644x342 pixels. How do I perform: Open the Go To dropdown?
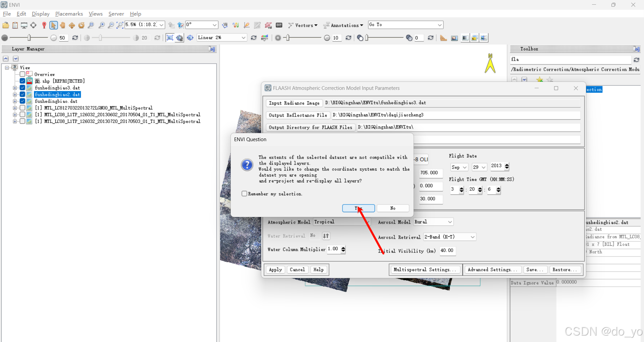pyautogui.click(x=440, y=25)
